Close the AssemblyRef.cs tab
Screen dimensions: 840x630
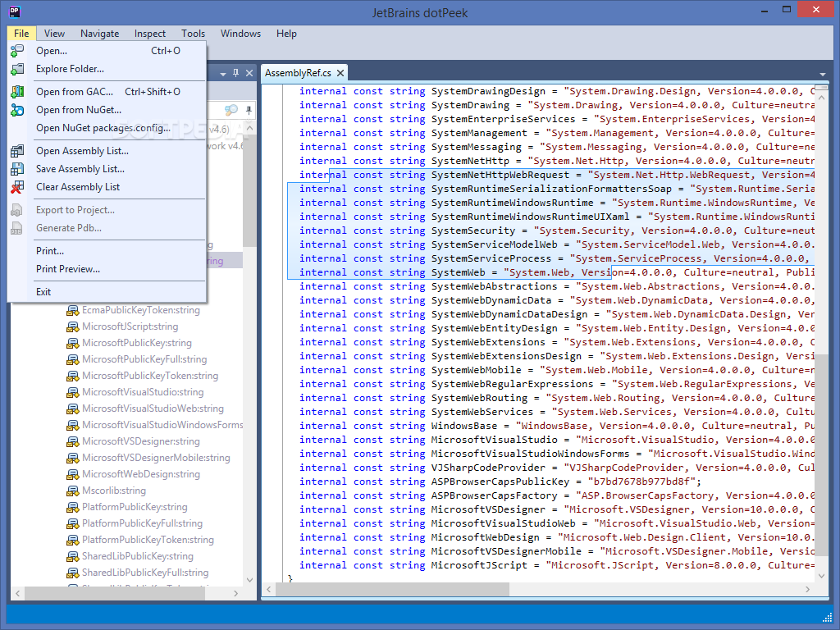(340, 73)
